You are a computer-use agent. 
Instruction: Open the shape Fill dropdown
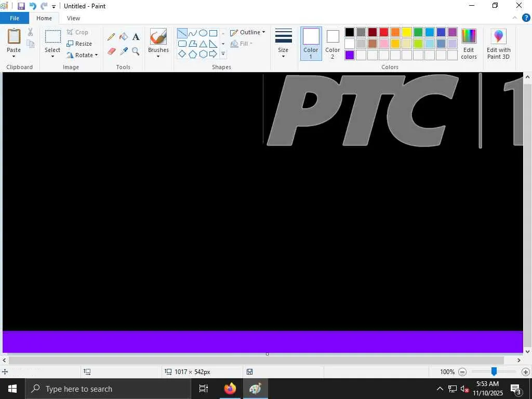241,44
